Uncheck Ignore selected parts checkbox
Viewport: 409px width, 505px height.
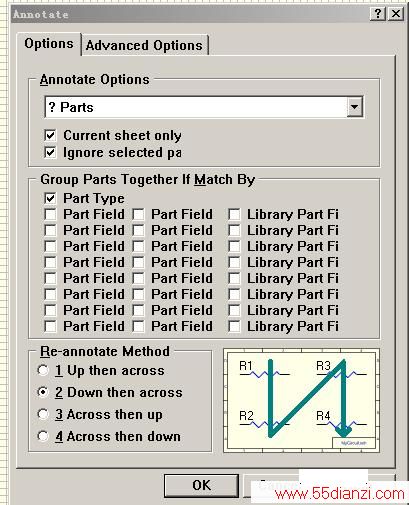tap(50, 153)
